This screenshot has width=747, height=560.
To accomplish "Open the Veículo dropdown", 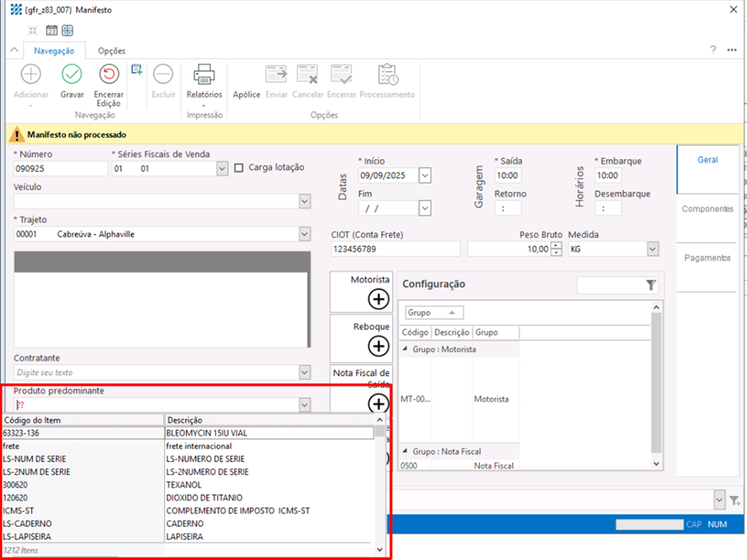I will [305, 201].
